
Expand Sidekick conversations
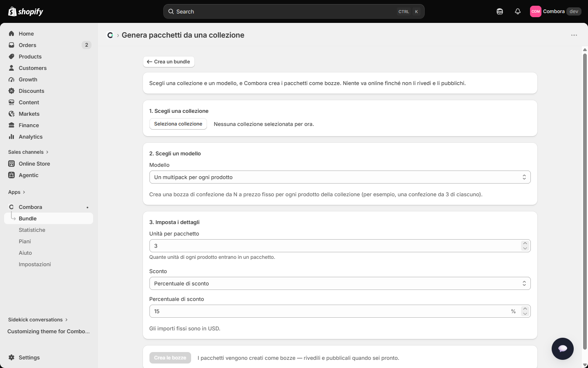pyautogui.click(x=38, y=320)
